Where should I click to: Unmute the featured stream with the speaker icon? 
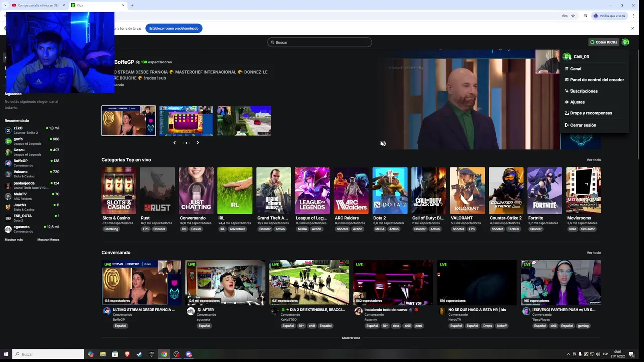pyautogui.click(x=383, y=144)
